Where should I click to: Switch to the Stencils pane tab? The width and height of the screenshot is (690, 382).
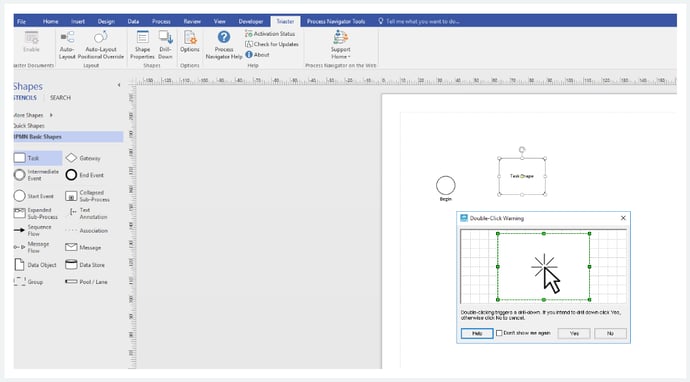point(25,98)
